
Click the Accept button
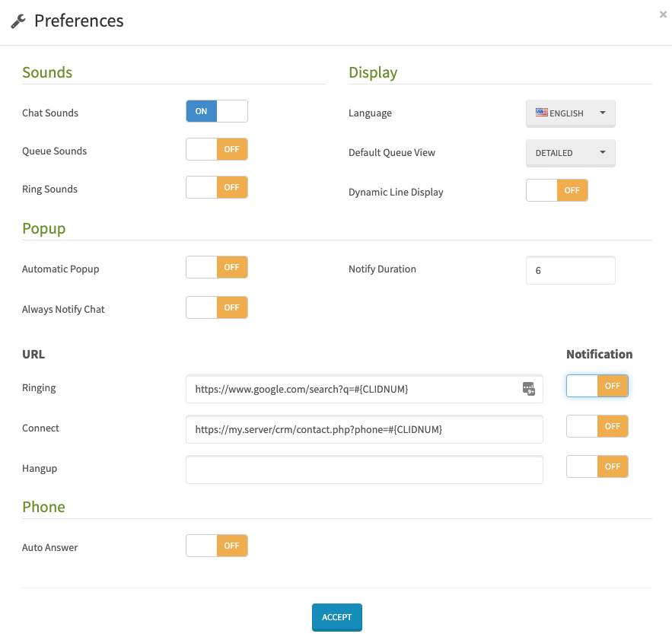pos(337,617)
